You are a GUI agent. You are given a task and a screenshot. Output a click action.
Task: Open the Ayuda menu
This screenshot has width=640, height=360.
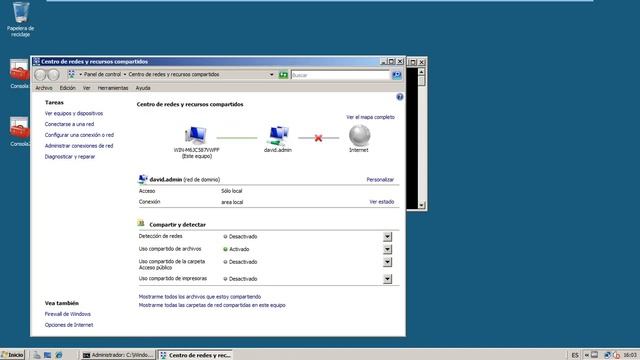coord(143,88)
